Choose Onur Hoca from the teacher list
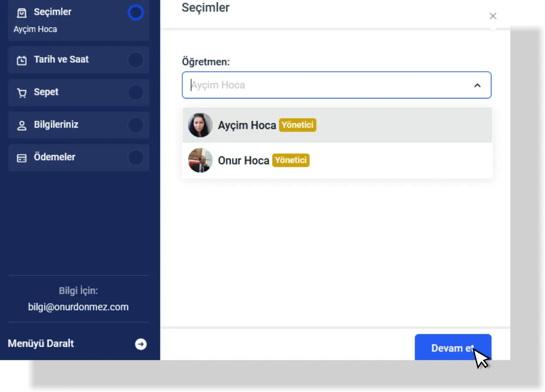The image size is (545, 392). 244,161
